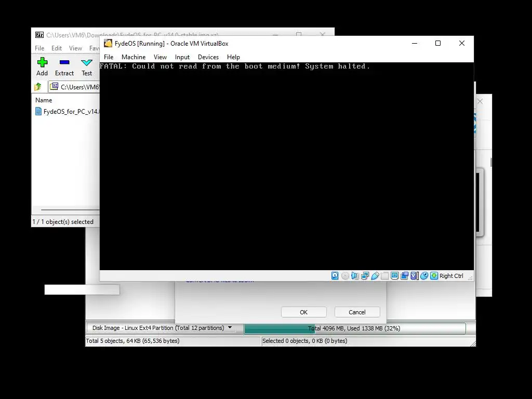532x399 pixels.
Task: Click the OK button in background dialog
Action: 303,312
